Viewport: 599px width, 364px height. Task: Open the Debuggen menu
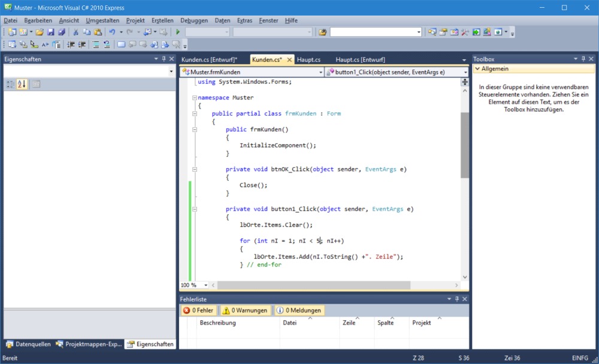click(193, 20)
